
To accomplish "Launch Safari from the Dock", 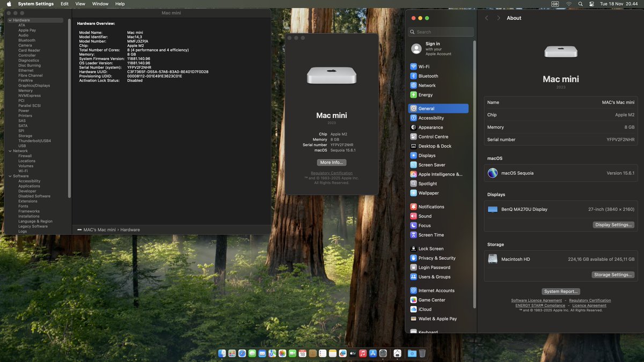I will coord(242,353).
